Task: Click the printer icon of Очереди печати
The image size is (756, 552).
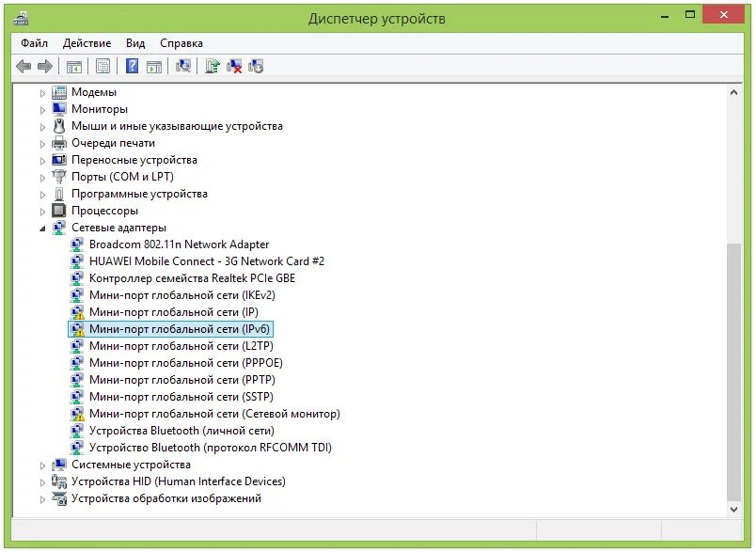Action: [59, 143]
